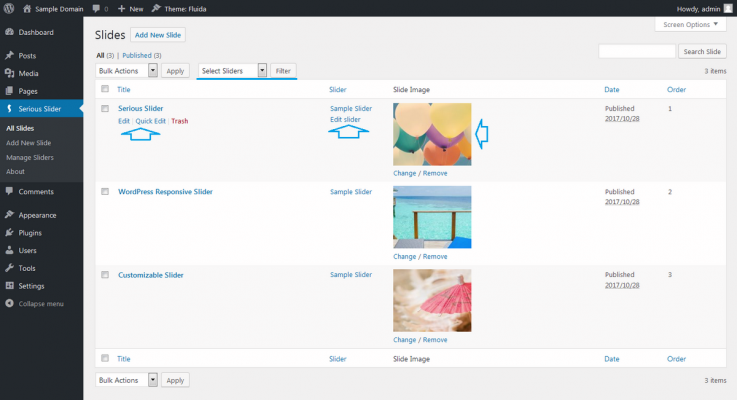Collapse the admin menu via arrow icon
737x400 pixels.
9,303
